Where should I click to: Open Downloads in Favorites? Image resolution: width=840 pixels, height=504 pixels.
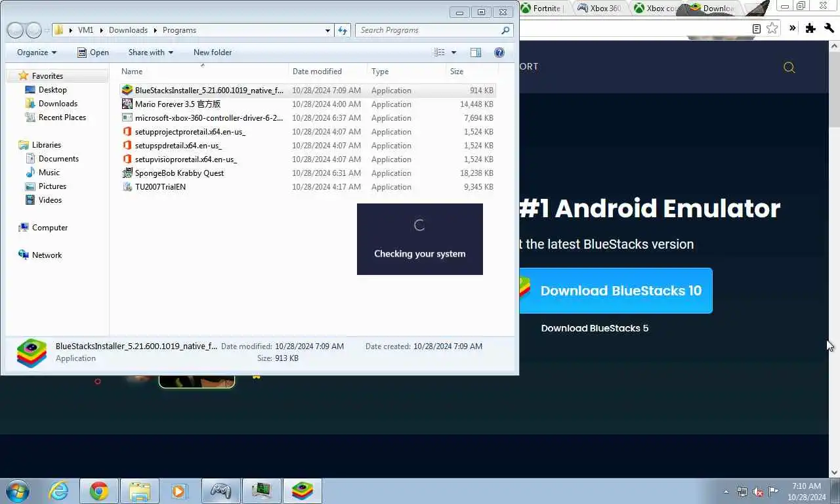click(58, 104)
